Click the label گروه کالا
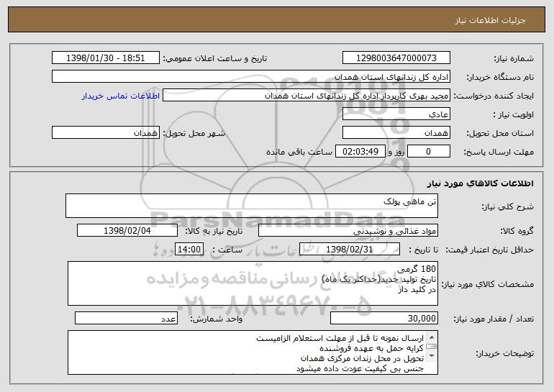The width and height of the screenshot is (554, 392). coord(517,231)
